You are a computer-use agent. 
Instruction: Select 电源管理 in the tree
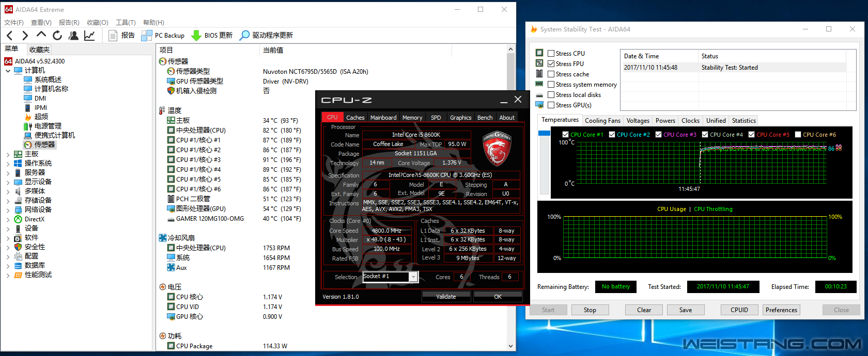48,126
